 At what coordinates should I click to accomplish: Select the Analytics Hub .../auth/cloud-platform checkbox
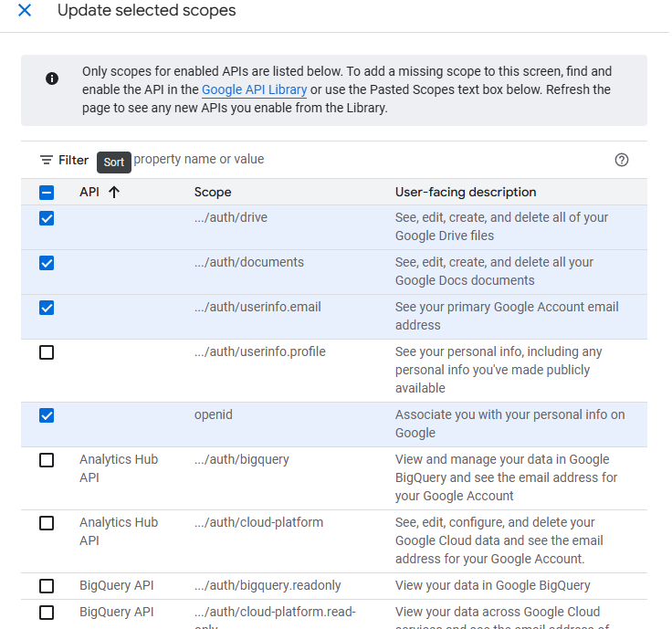click(47, 523)
